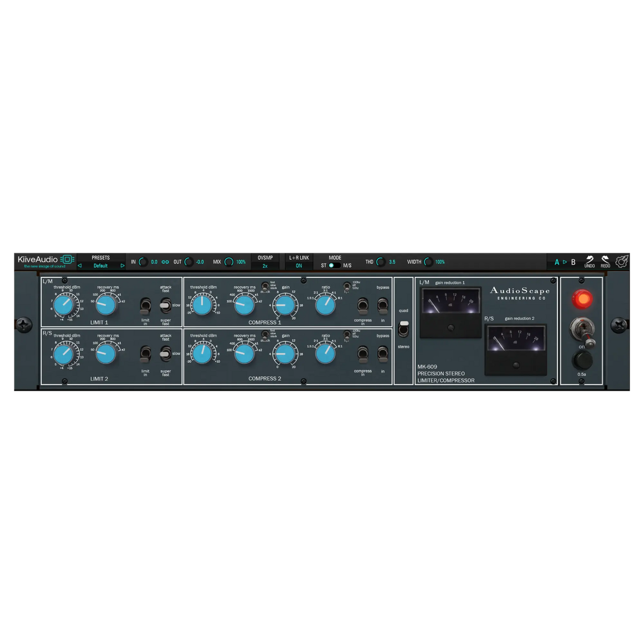This screenshot has width=644, height=644.
Task: Click the THD knob
Action: tap(380, 262)
